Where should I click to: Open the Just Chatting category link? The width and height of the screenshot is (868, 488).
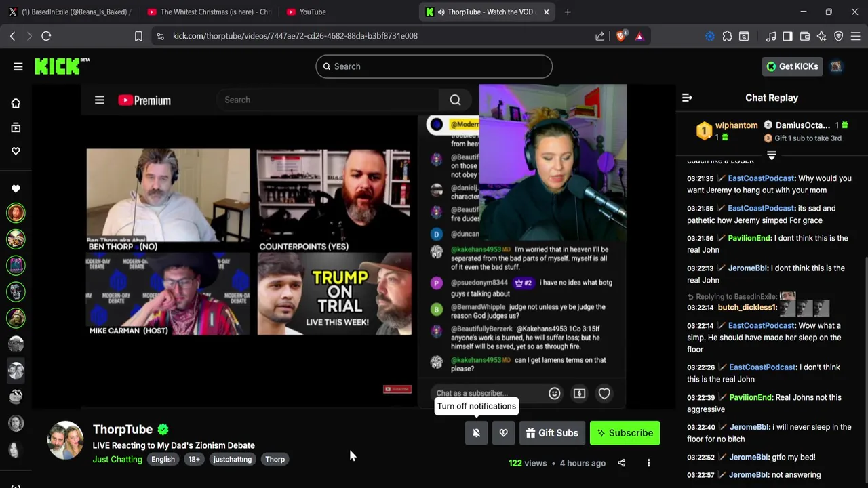click(117, 459)
